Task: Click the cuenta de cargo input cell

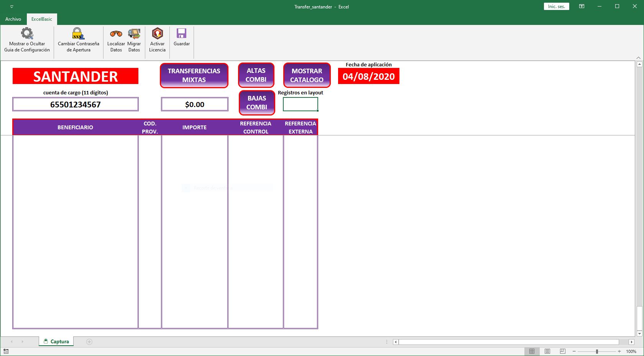Action: (x=76, y=104)
